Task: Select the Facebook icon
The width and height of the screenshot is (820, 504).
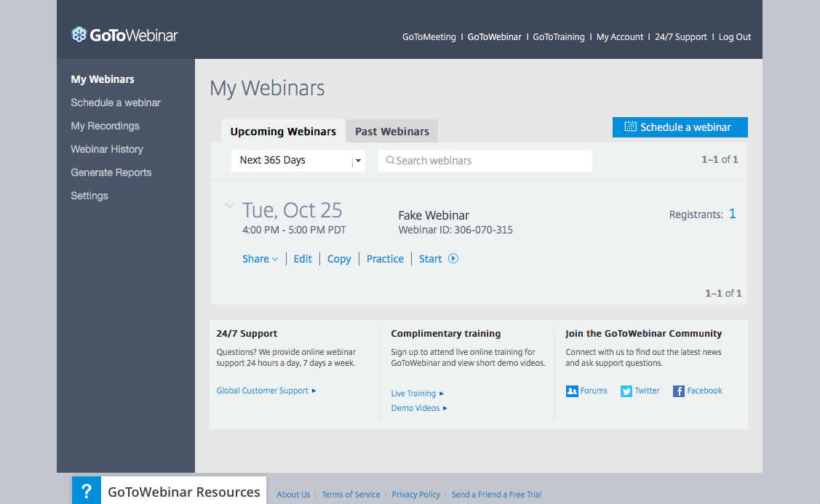Action: coord(677,391)
